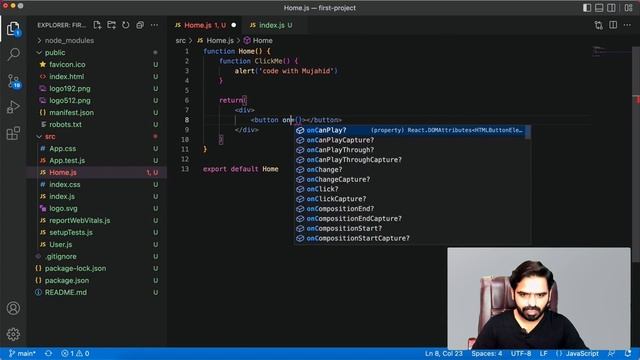This screenshot has width=640, height=360.
Task: Select onChangeCapture? suggestion
Action: tap(410, 179)
